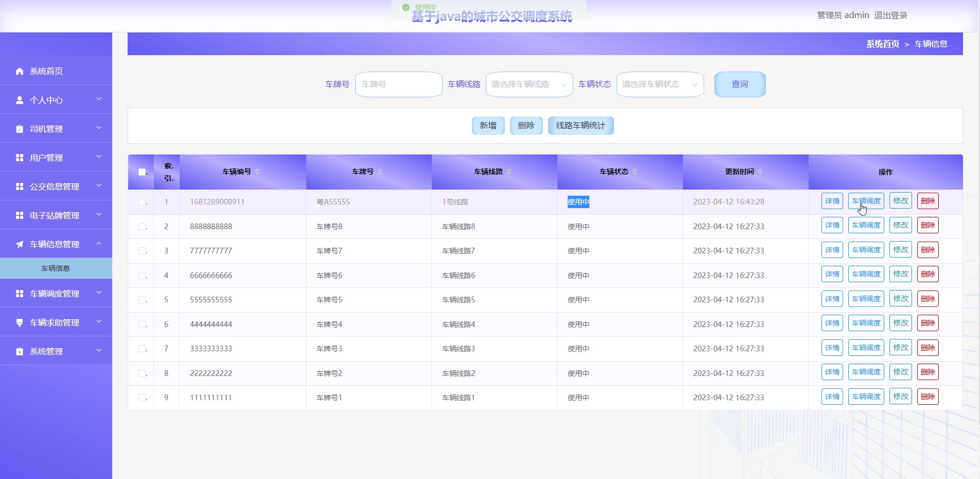Image resolution: width=980 pixels, height=479 pixels.
Task: Expand the 公交信息管理 sidebar menu
Action: 56,186
